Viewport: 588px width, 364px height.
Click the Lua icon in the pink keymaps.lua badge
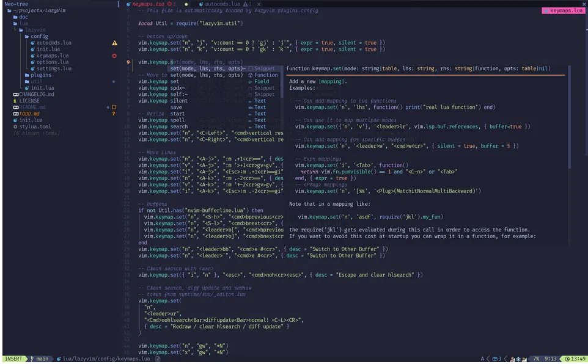pos(546,10)
